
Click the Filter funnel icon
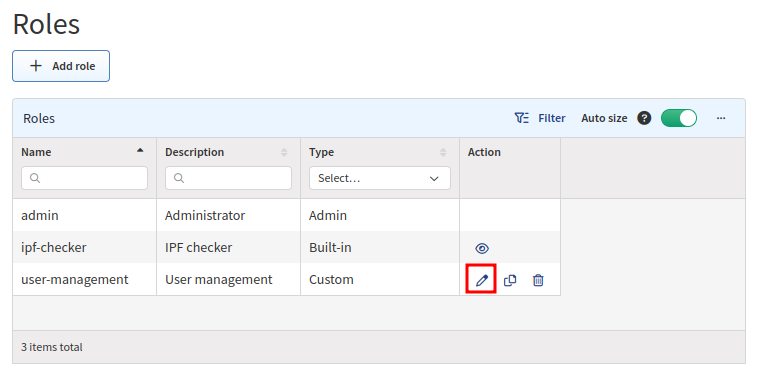pyautogui.click(x=522, y=118)
